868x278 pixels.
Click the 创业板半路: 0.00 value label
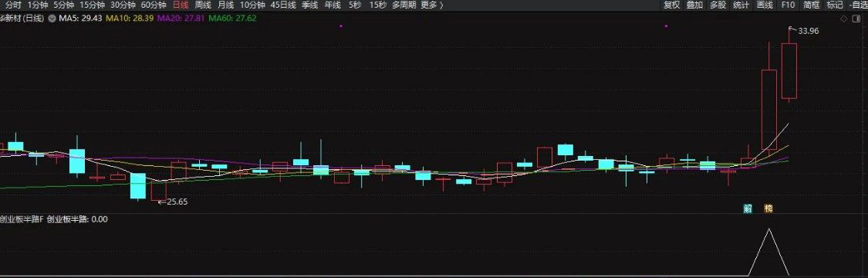coord(77,219)
